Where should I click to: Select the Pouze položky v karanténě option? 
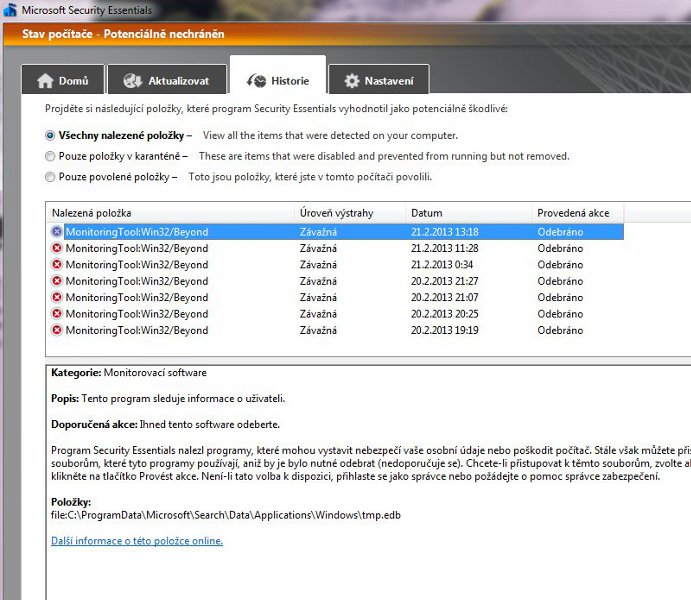(x=51, y=156)
